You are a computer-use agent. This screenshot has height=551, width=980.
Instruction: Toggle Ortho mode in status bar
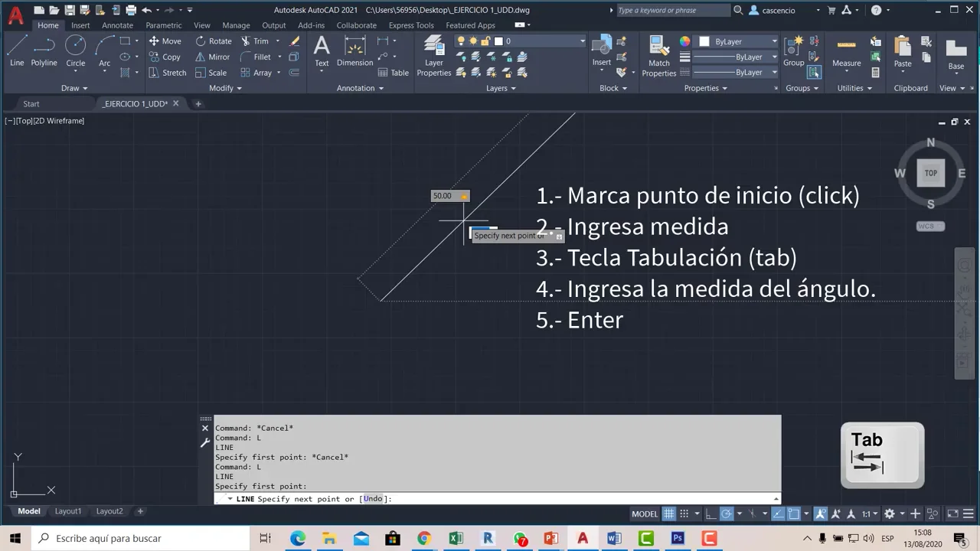tap(710, 514)
